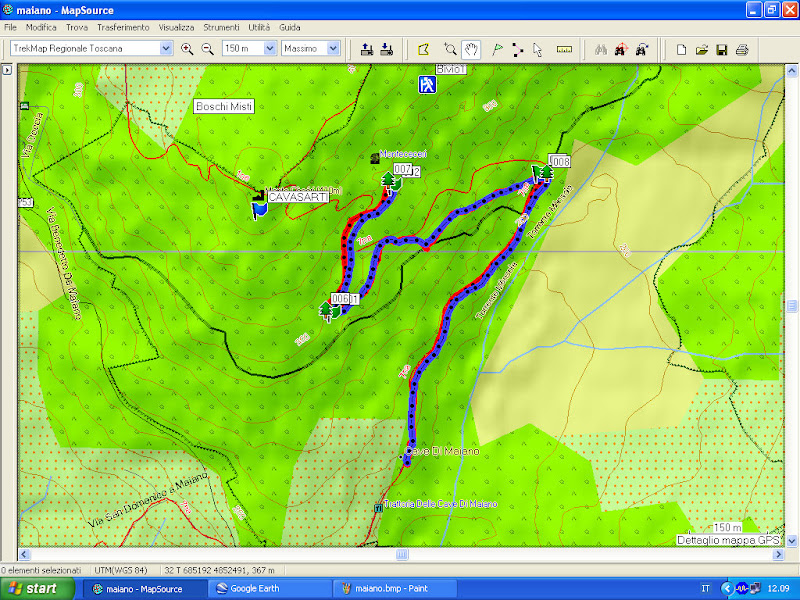This screenshot has height=600, width=800.
Task: Switch to maiano.bmp - Paint taskbar button
Action: click(394, 589)
